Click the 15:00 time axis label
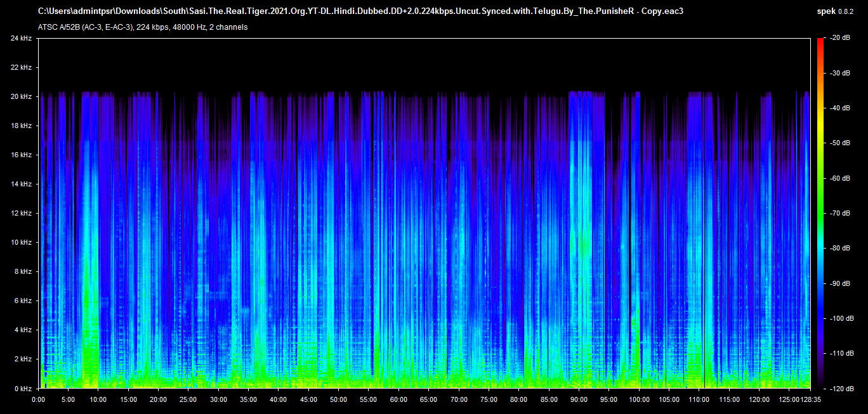 [x=129, y=400]
